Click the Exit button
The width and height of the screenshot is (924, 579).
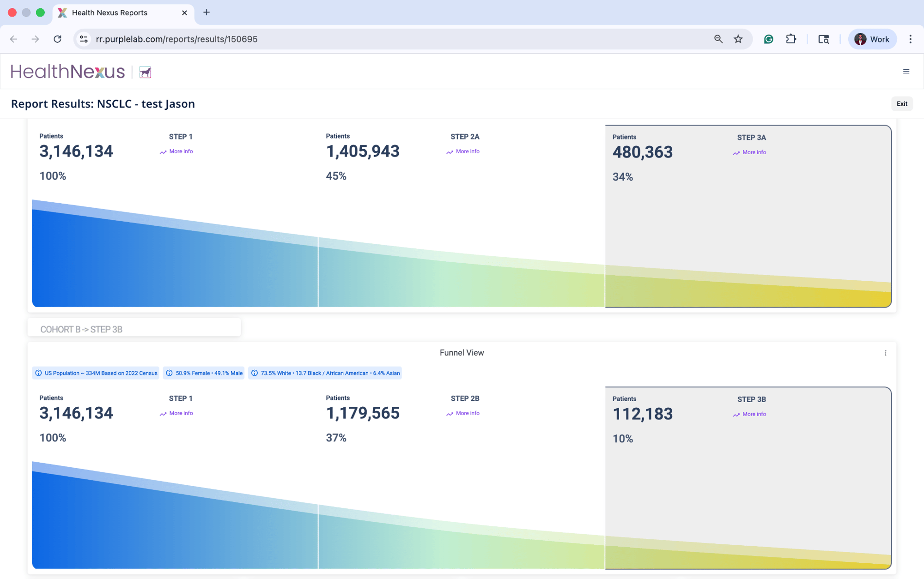[x=901, y=104]
